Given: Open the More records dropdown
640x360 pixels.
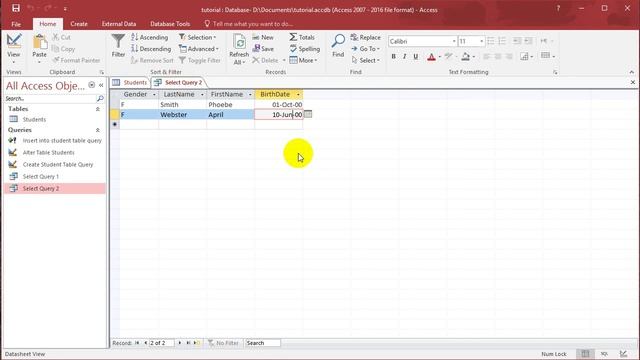Looking at the screenshot, I should 303,60.
